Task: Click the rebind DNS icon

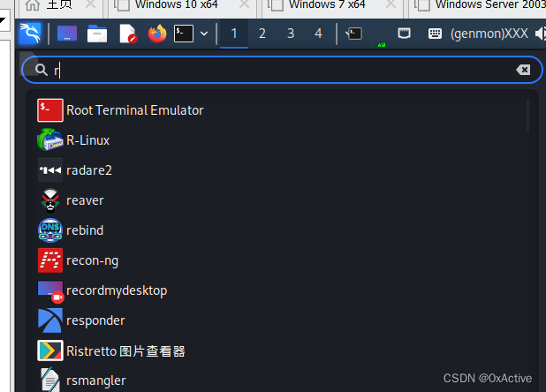Action: click(x=50, y=230)
